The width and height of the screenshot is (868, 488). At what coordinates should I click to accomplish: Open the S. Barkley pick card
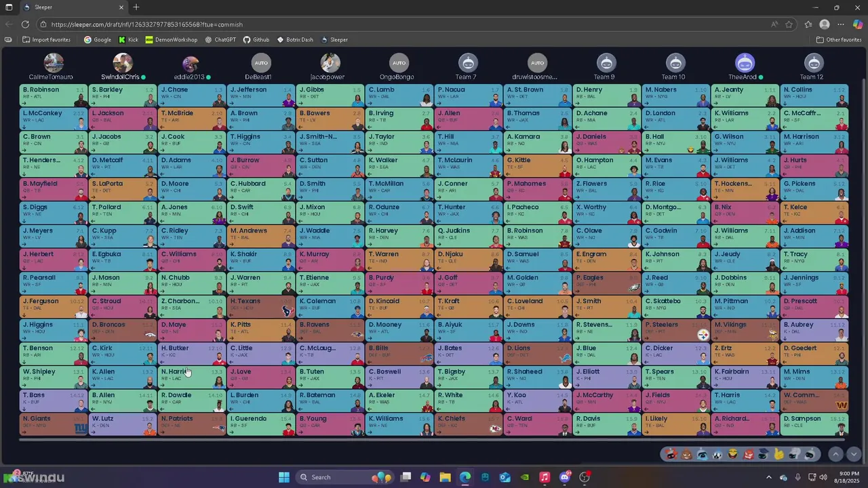[122, 95]
